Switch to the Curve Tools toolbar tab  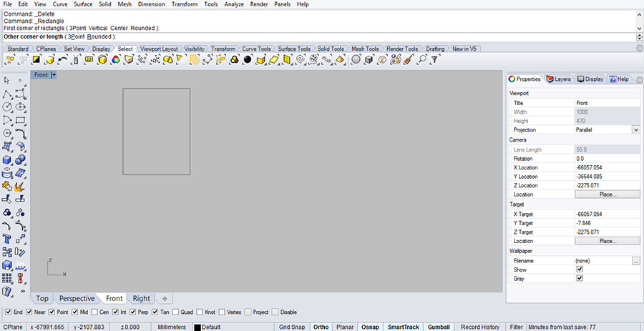pyautogui.click(x=256, y=49)
